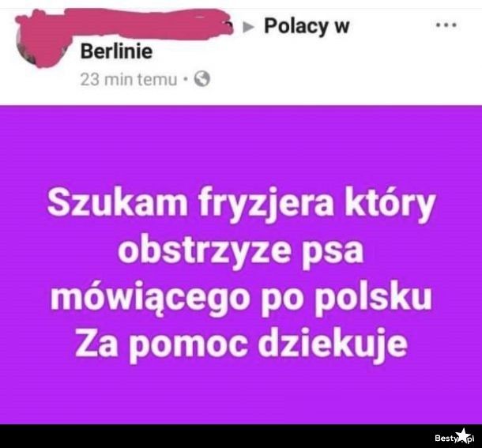This screenshot has width=482, height=448.
Task: Click the dot separator beside the timestamp
Action: point(186,79)
